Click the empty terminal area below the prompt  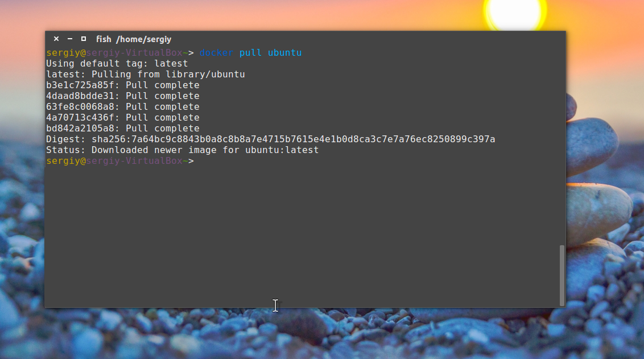pos(302,234)
